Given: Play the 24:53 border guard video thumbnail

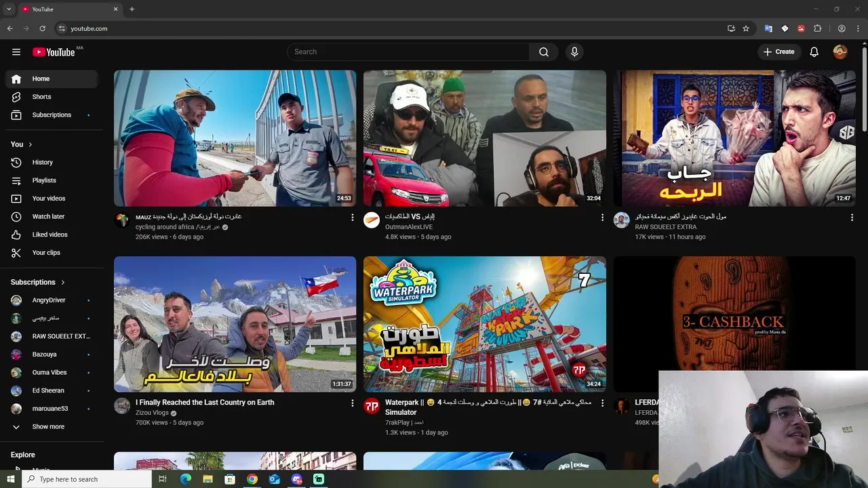Looking at the screenshot, I should (235, 138).
